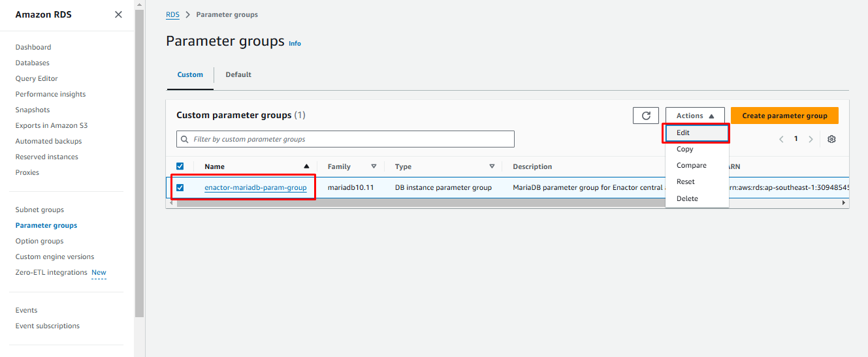Click Create parameter group button
The height and width of the screenshot is (357, 868).
tap(784, 116)
